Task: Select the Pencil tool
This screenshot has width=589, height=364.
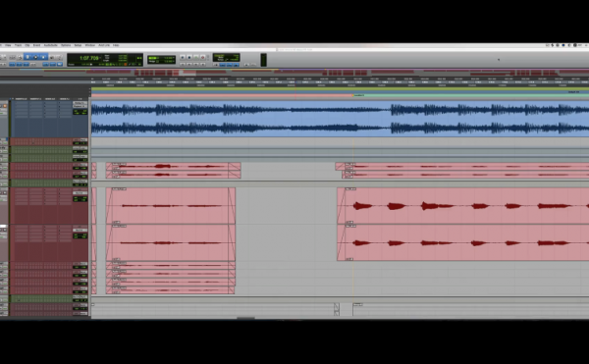Action: [59, 57]
